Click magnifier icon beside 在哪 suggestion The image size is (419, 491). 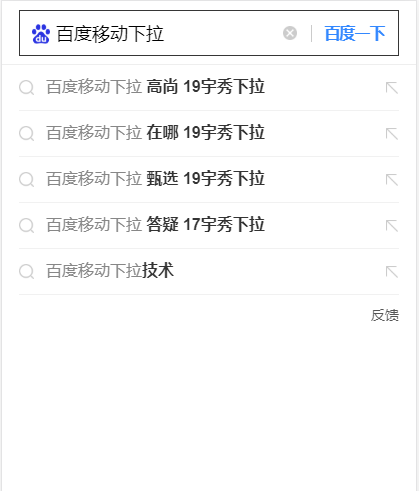click(27, 134)
